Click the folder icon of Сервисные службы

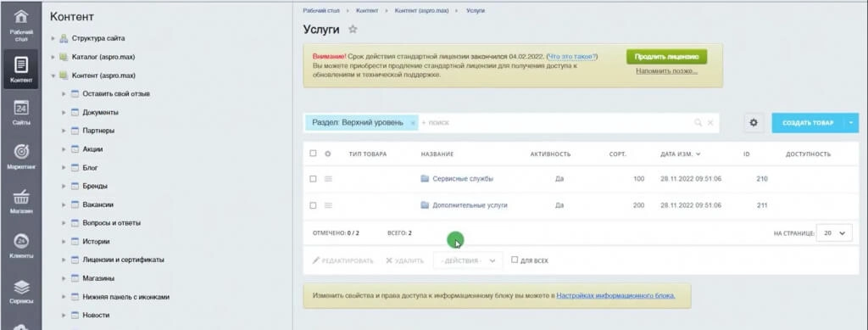(426, 179)
